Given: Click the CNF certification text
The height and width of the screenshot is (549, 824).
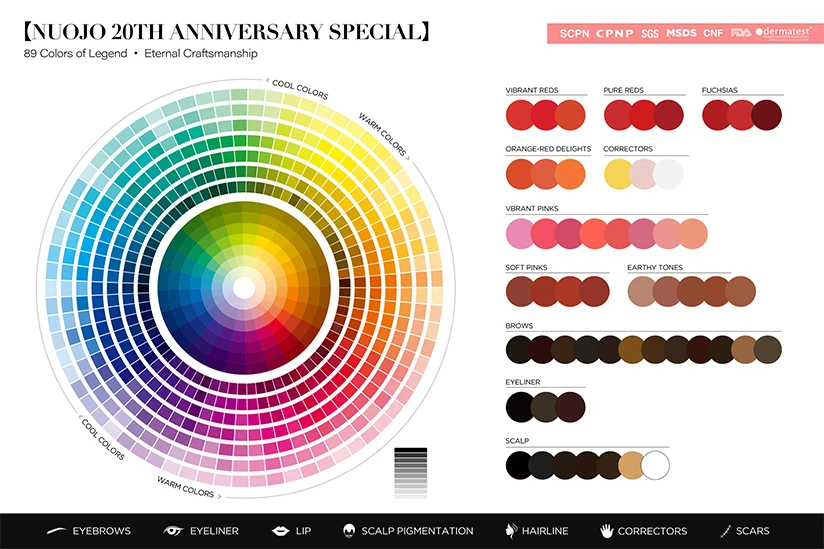Looking at the screenshot, I should [x=713, y=33].
